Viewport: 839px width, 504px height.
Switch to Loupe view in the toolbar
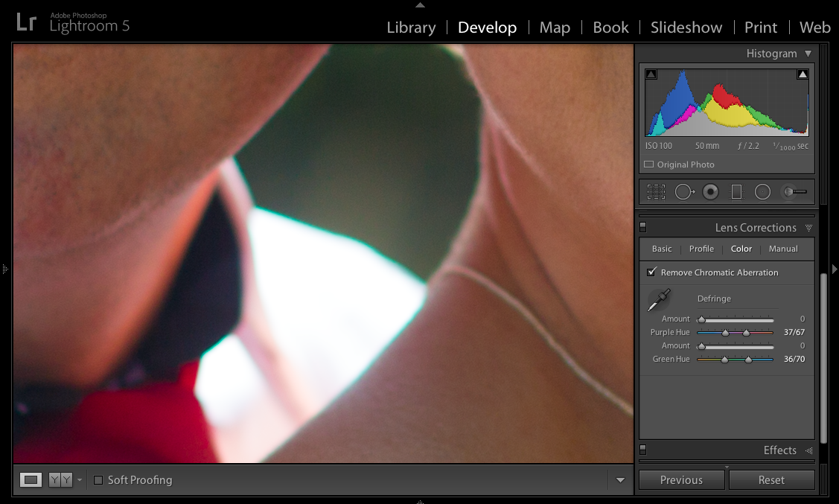[31, 479]
